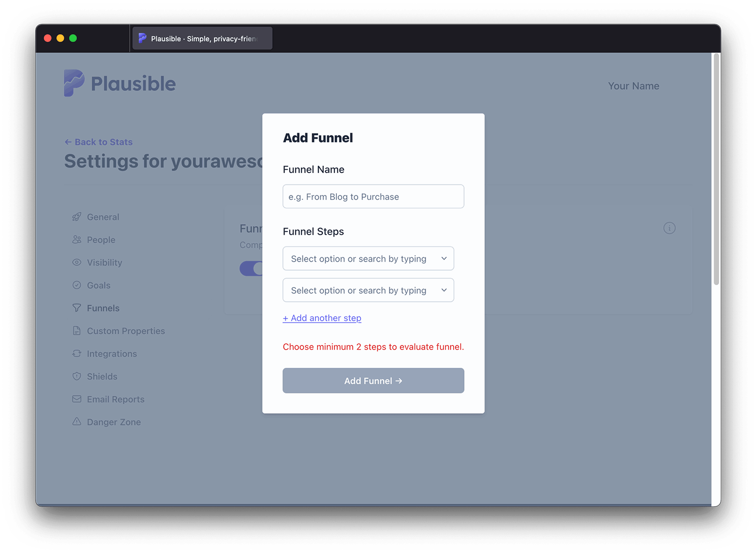Click the Danger Zone warning triangle icon

[77, 422]
